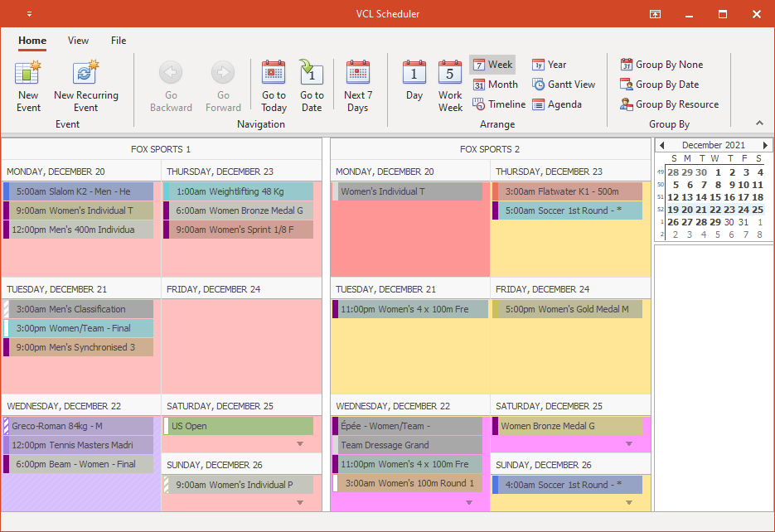Activate the Year view option
The image size is (775, 532).
coord(549,64)
